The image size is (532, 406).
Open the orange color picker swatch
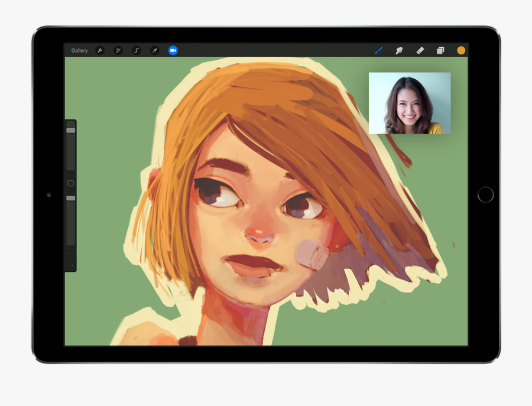point(461,51)
